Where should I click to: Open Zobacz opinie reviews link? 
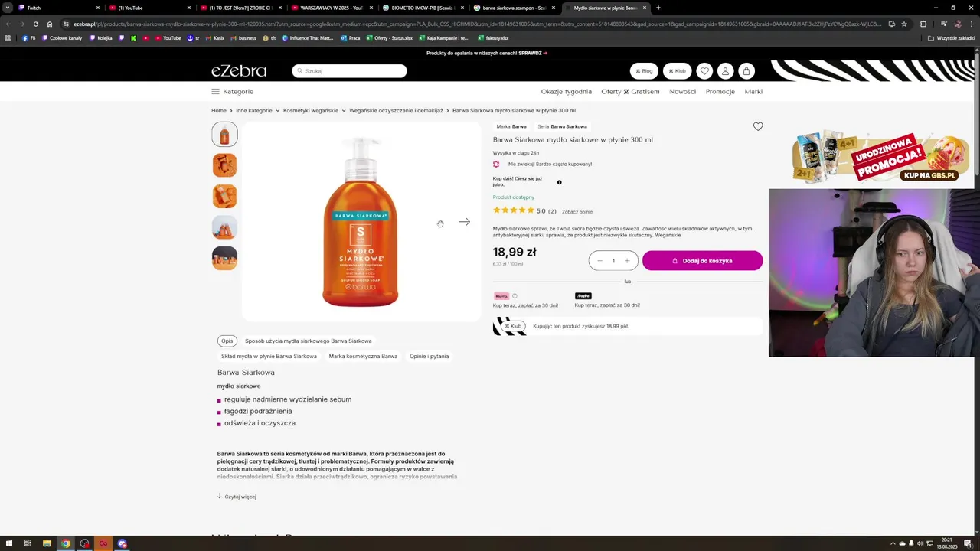[577, 211]
